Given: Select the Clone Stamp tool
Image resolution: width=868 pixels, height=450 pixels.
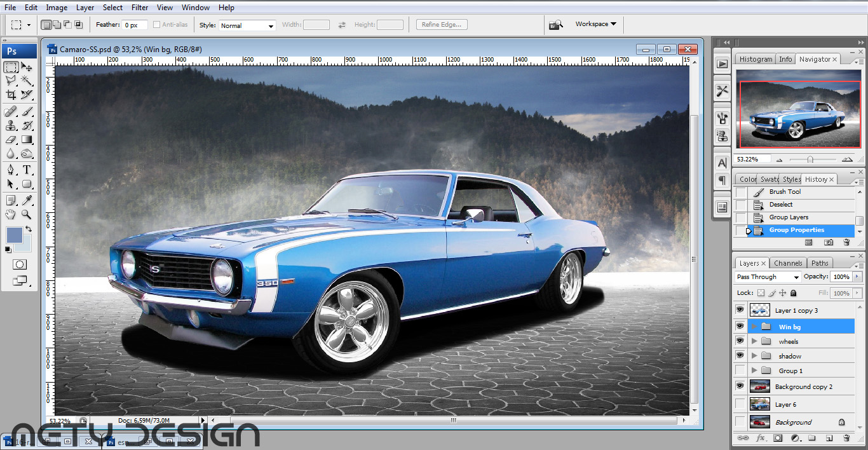Looking at the screenshot, I should pos(11,126).
